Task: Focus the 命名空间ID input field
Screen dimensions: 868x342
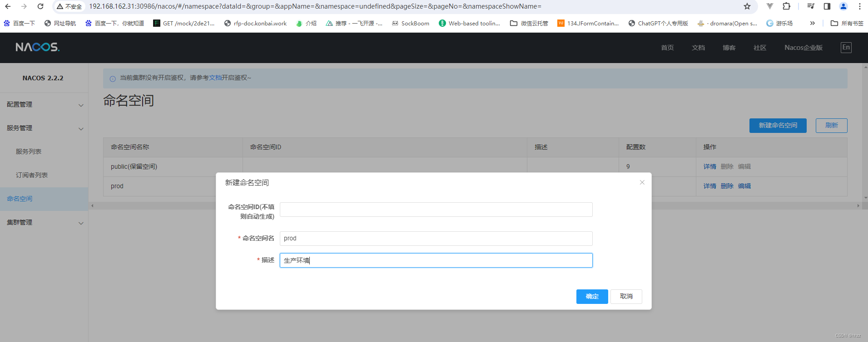Action: coord(436,210)
